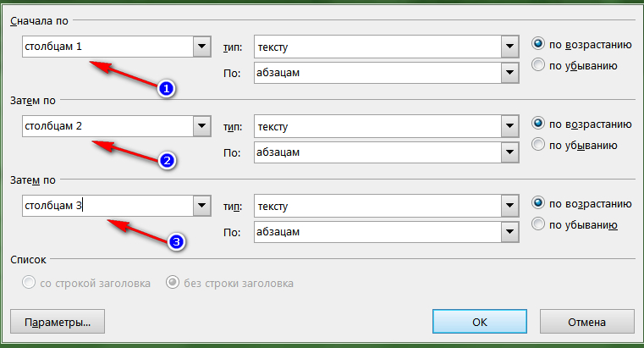Screen dimensions: 644x348
Task: Open the first sort column dropdown arrow
Action: point(201,47)
